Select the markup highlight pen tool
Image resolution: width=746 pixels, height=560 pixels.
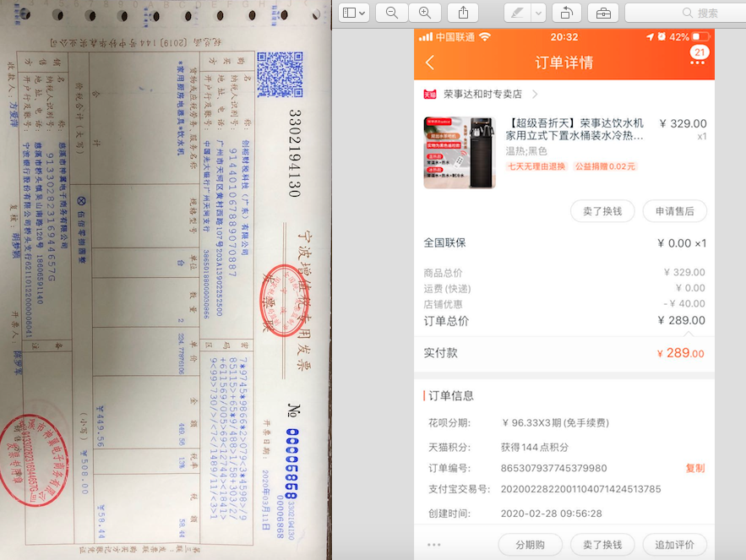coord(516,13)
